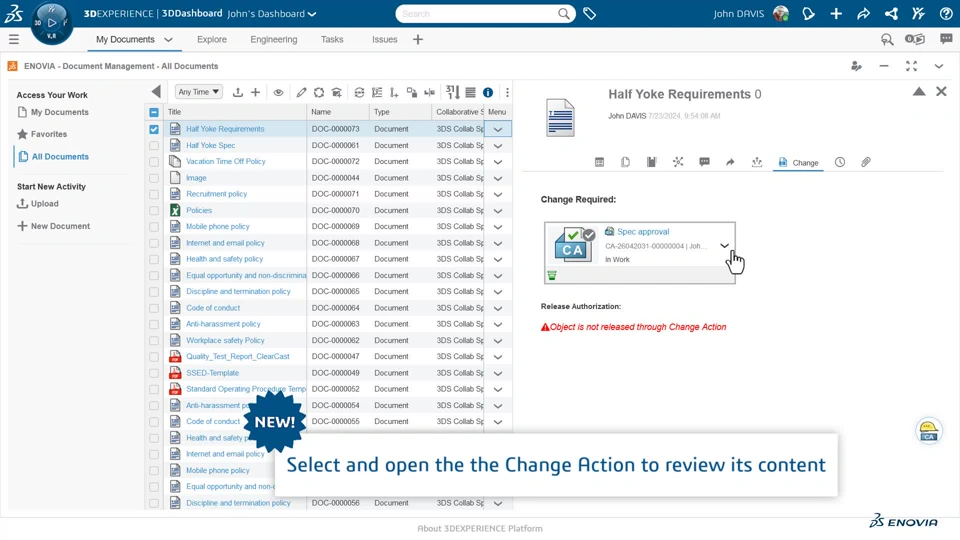960x540 pixels.
Task: Click the blue information icon in the toolbar
Action: click(488, 92)
